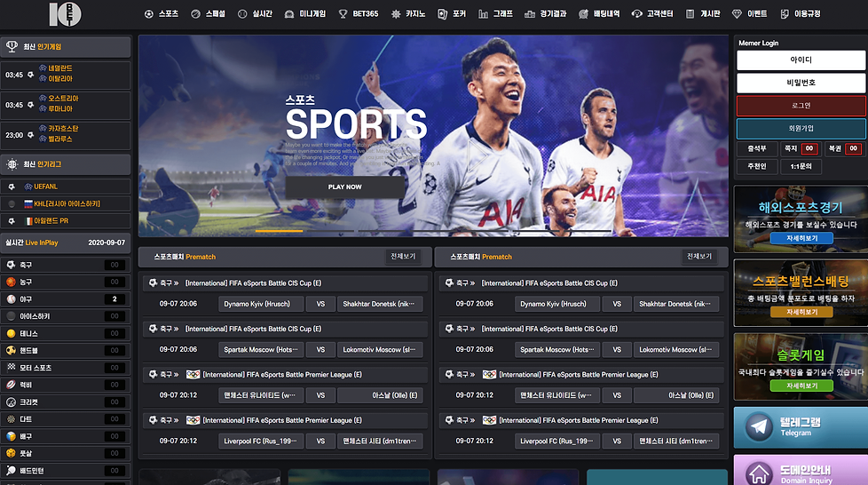This screenshot has height=485, width=868.
Task: Open the 출석부 attendance link
Action: [x=757, y=148]
